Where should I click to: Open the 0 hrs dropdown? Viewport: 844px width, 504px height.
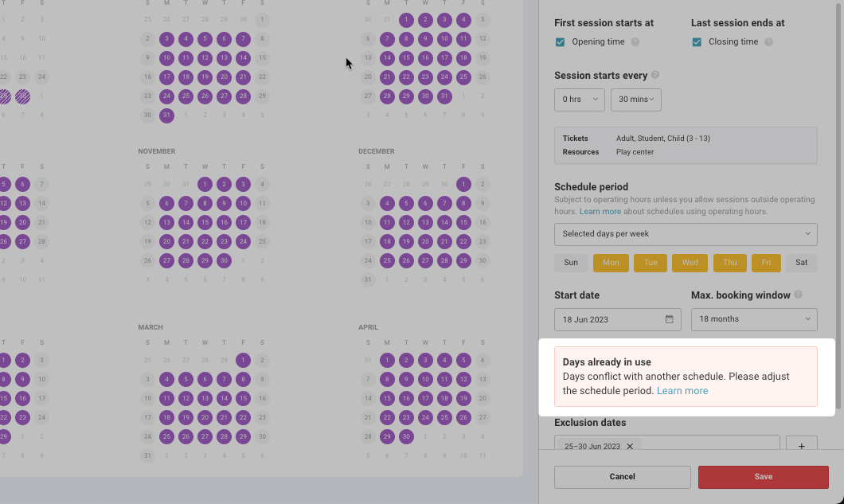click(x=580, y=100)
